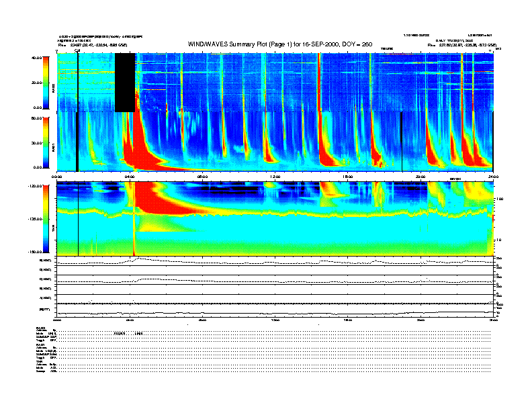The image size is (532, 411).
Task: Click the RAD1 intensity color bar
Action: [x=46, y=142]
